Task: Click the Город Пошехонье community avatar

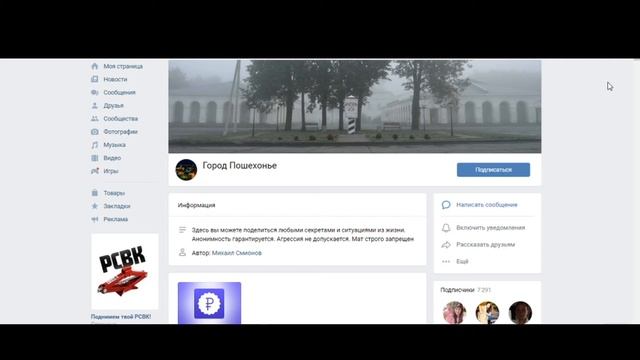Action: [186, 169]
